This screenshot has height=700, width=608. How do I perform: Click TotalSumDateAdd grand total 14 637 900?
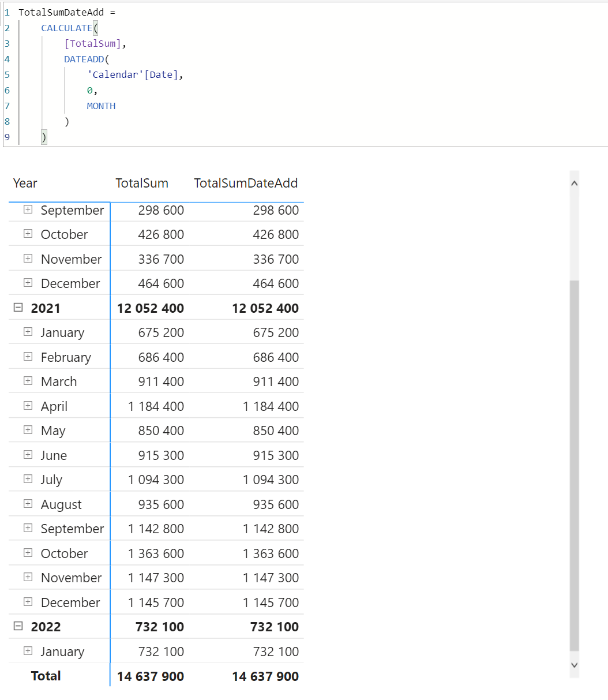pos(265,676)
